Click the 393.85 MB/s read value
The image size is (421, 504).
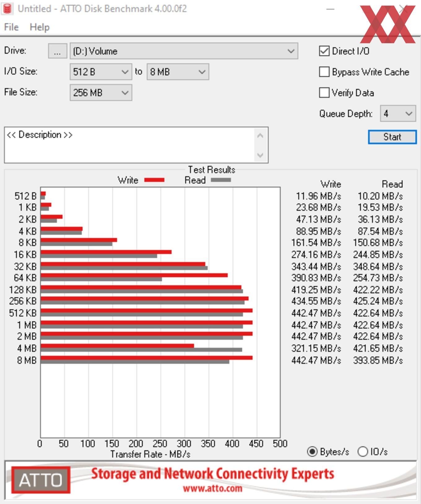tap(378, 360)
